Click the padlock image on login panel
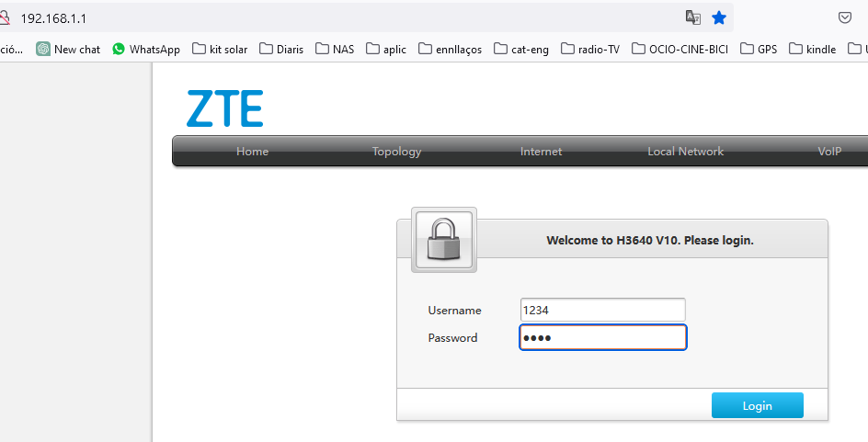Viewport: 868px width, 442px height. point(446,240)
